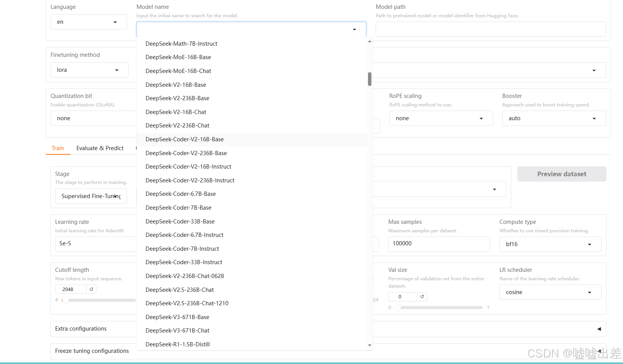
Task: Select highlighted DeepSeek-Coder-V2-16B-Base option
Action: 252,139
